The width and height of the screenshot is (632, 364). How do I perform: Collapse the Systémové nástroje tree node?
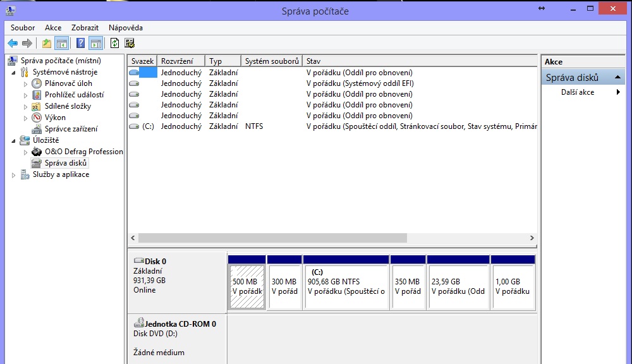(14, 72)
